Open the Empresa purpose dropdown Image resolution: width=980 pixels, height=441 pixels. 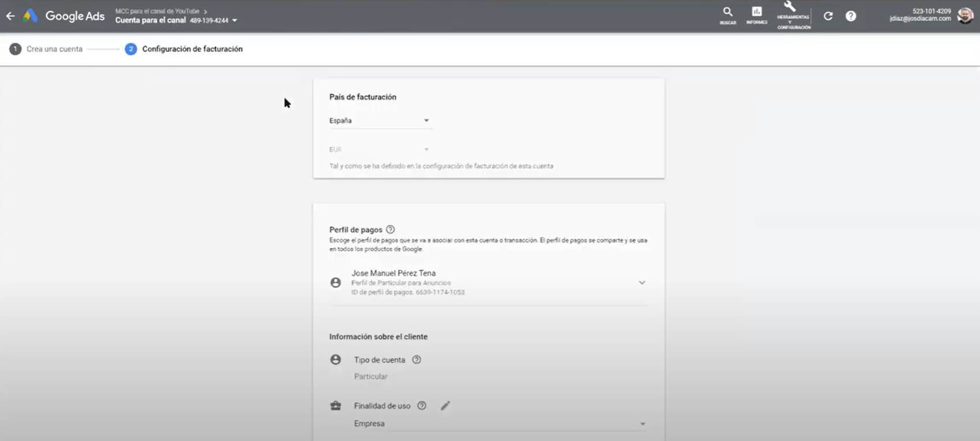point(500,424)
